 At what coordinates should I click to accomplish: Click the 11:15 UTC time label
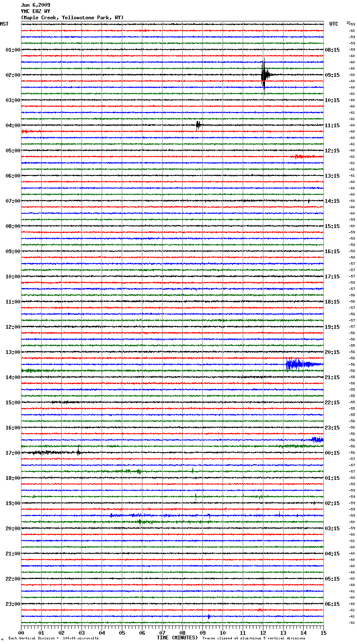pyautogui.click(x=332, y=126)
